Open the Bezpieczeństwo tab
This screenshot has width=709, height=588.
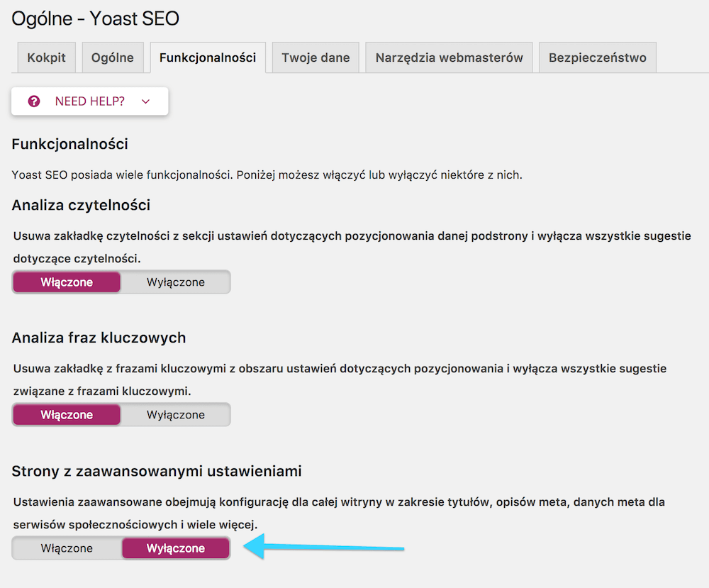(x=597, y=57)
